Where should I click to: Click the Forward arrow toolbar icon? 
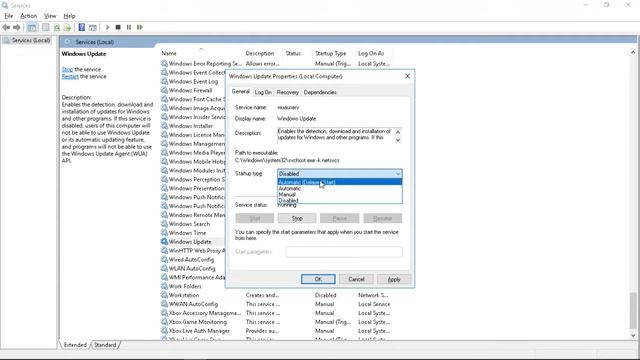[16, 27]
